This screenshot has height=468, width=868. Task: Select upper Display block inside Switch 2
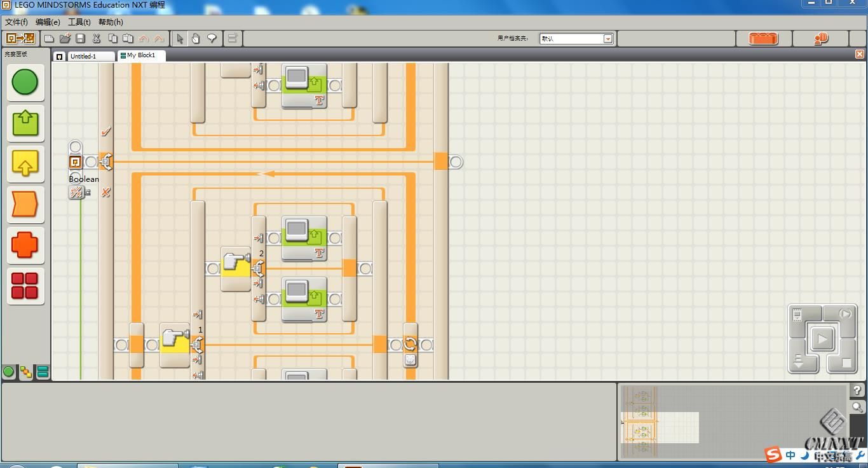pyautogui.click(x=304, y=238)
